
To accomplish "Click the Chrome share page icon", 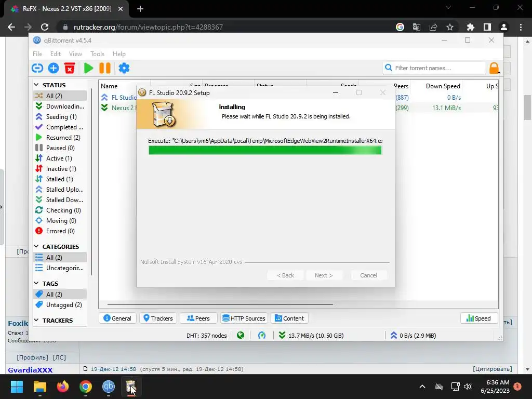I will (433, 27).
